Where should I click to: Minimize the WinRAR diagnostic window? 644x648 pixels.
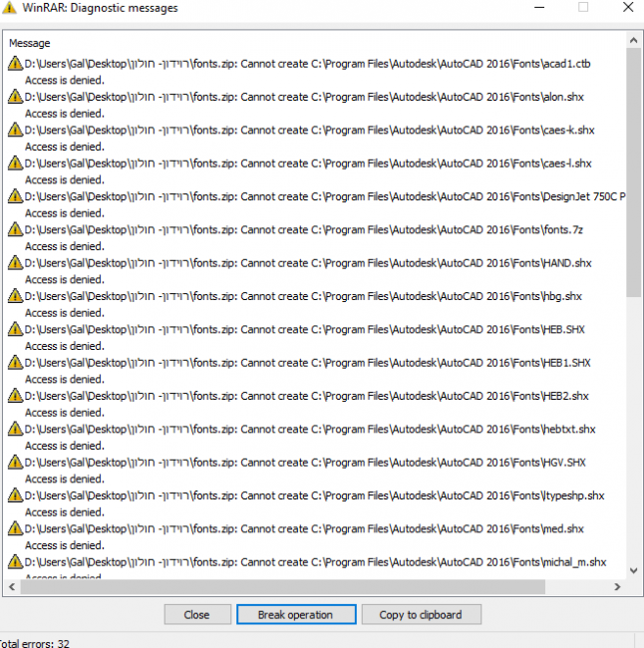[x=539, y=7]
